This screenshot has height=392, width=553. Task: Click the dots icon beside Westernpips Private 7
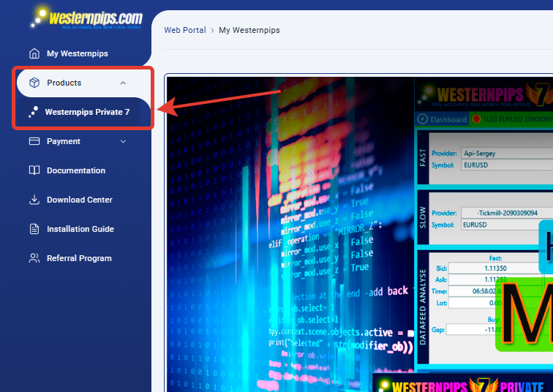[33, 112]
